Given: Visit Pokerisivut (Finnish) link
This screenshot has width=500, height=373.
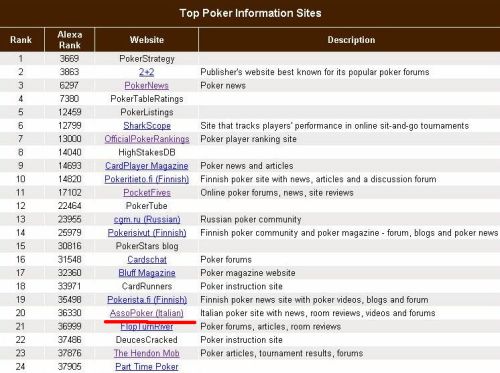Looking at the screenshot, I should (147, 233).
